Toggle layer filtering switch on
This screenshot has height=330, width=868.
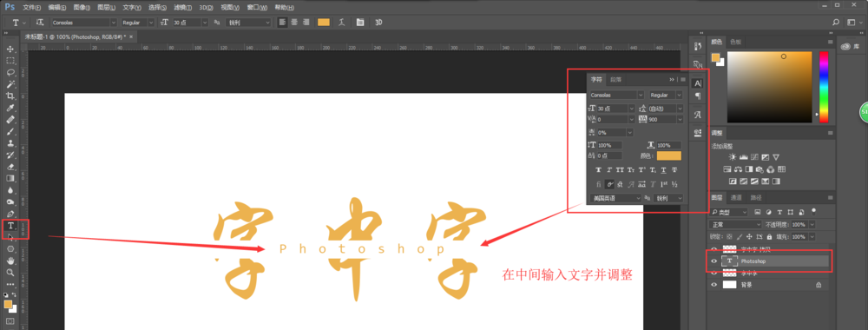(813, 211)
